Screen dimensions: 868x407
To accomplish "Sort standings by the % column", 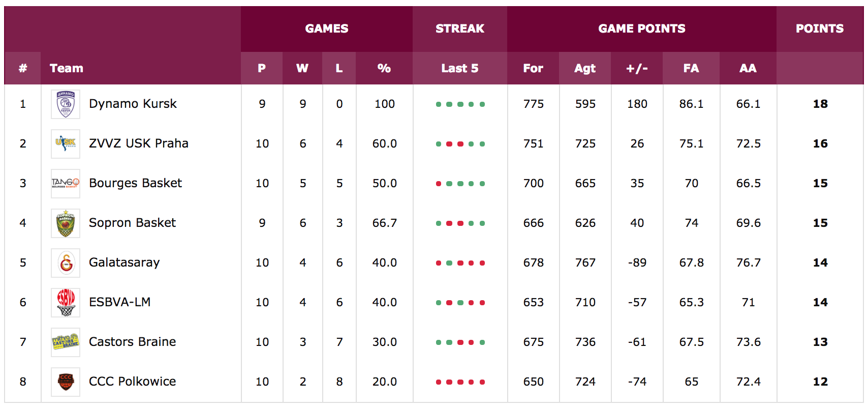I will click(x=384, y=68).
